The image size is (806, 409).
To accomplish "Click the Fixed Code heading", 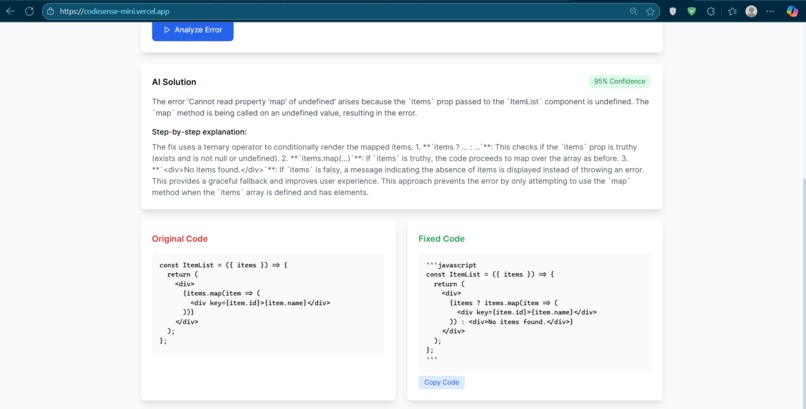I will 441,239.
